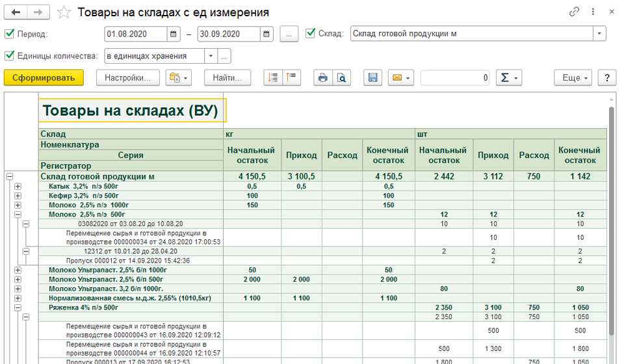Viewport: 624px width, 364px height.
Task: Select the Товары на складах (ВУ) title cell
Action: tap(132, 110)
